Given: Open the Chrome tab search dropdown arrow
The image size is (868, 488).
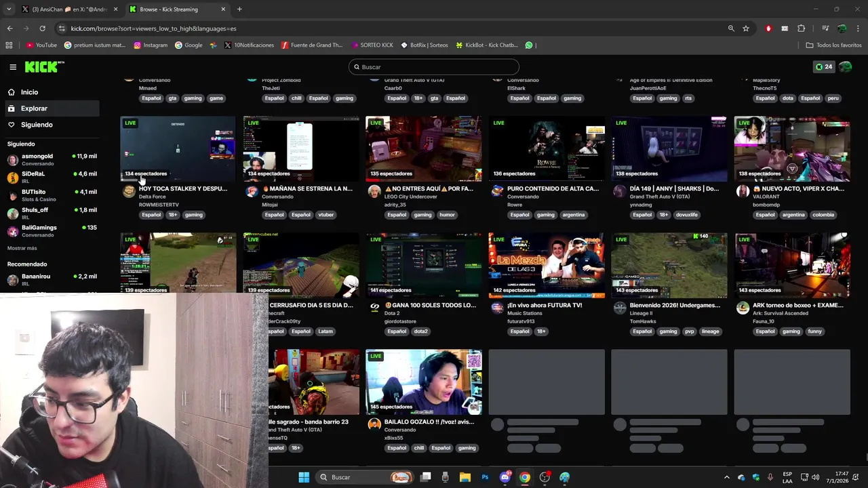Looking at the screenshot, I should pos(8,9).
